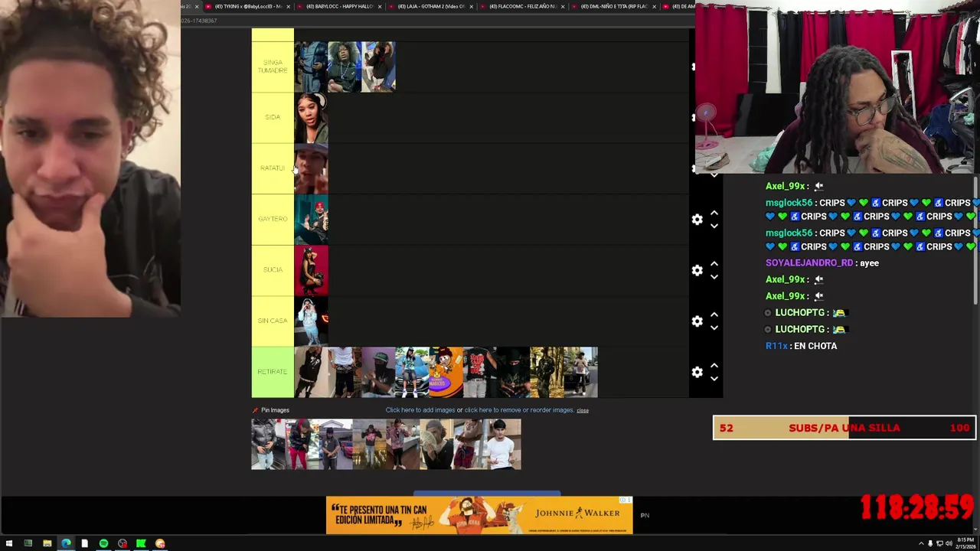Open settings gear for RETIRATE row
Screen dimensions: 980x551
[x=697, y=372]
